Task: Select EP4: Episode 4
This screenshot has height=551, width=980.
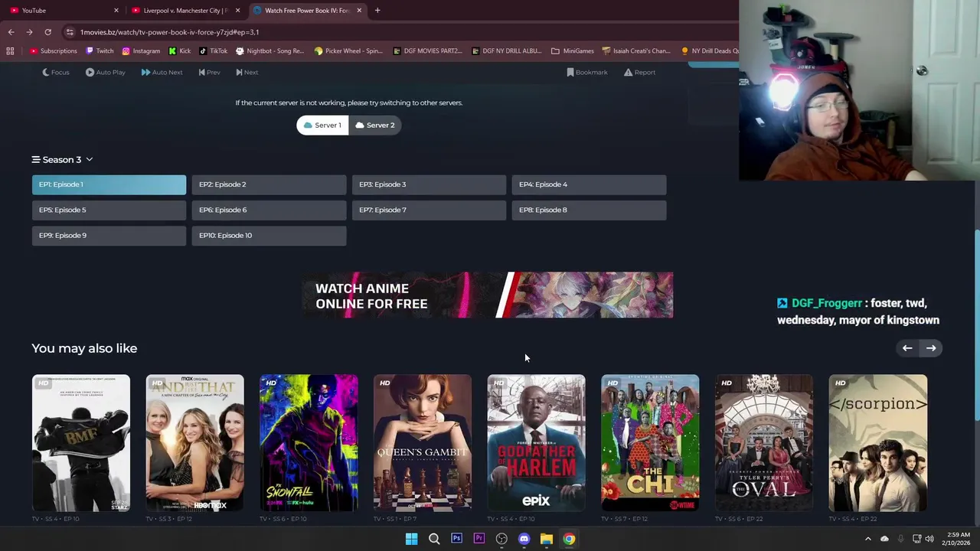Action: (x=589, y=184)
